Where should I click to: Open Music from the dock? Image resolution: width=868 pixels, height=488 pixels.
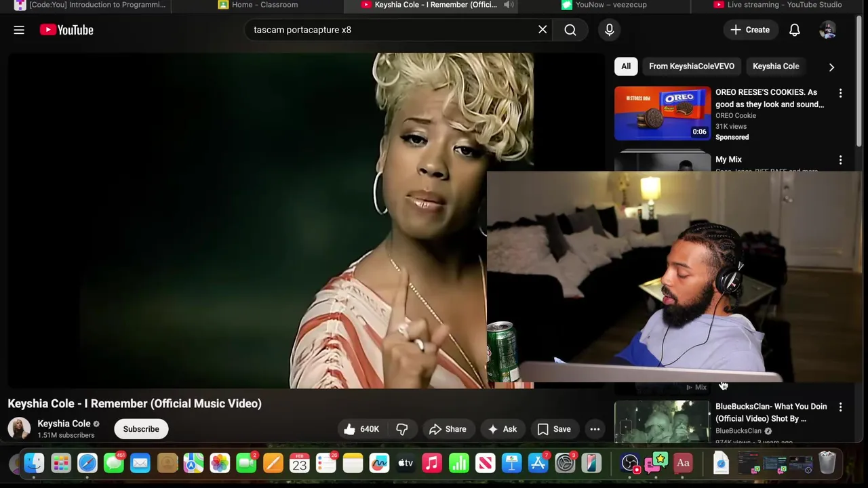[432, 464]
